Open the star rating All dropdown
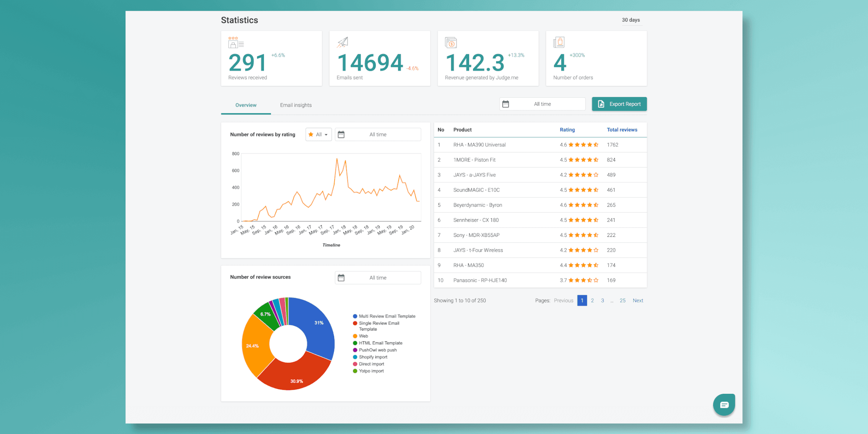This screenshot has width=868, height=434. pyautogui.click(x=319, y=135)
